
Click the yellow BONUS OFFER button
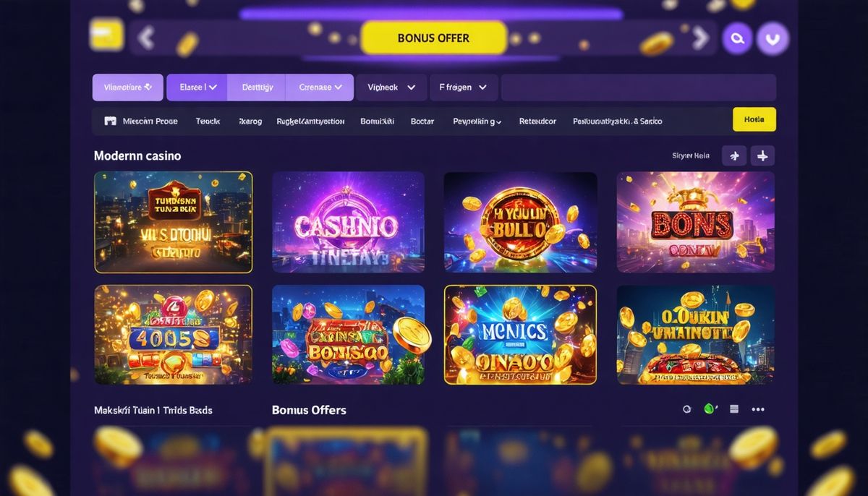coord(433,38)
